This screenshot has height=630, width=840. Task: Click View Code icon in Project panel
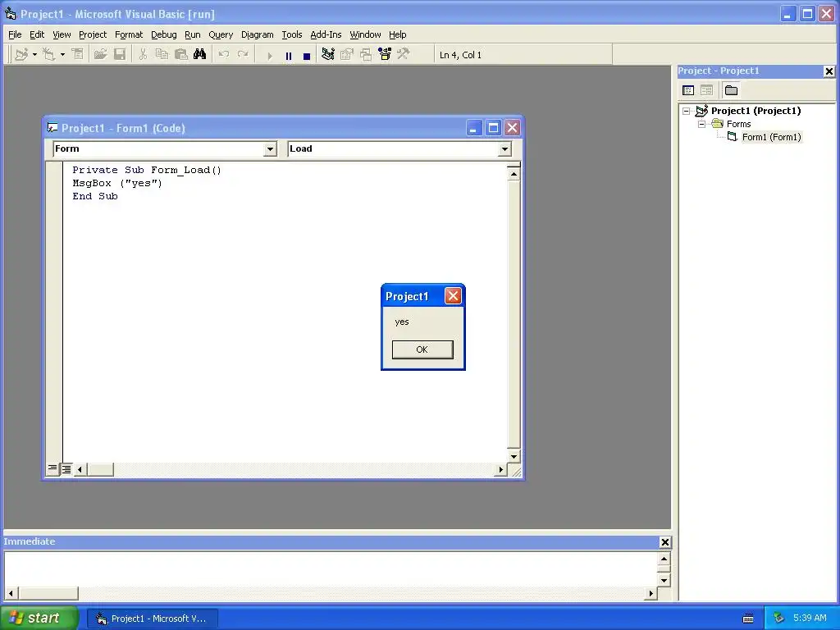[x=688, y=90]
